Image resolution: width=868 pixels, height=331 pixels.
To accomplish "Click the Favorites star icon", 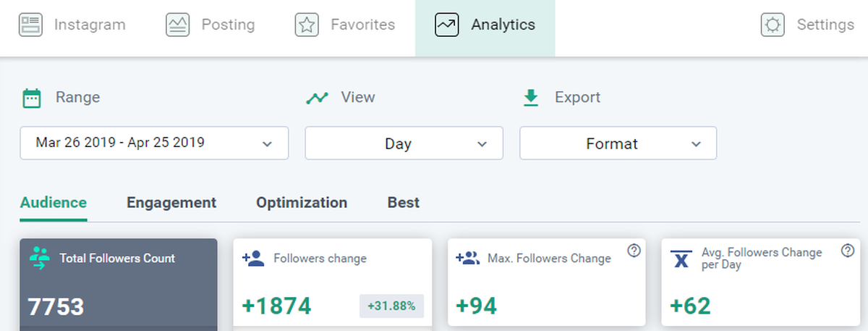I will point(307,25).
